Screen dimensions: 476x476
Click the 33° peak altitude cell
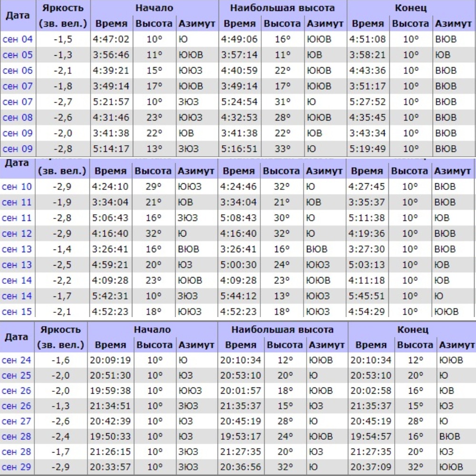coord(283,149)
